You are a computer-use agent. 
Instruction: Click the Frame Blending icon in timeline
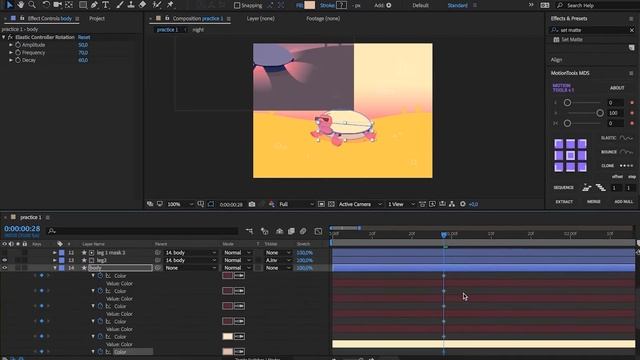coord(291,231)
